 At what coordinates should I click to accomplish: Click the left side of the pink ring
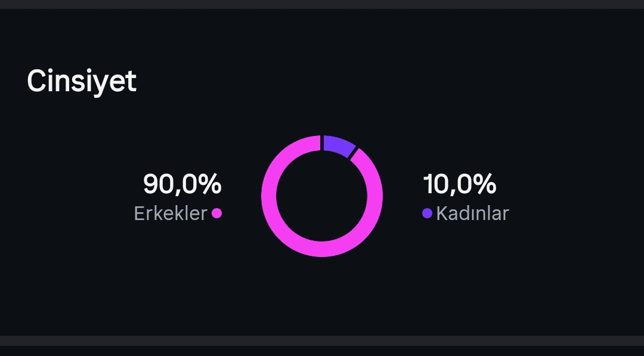[x=269, y=196]
